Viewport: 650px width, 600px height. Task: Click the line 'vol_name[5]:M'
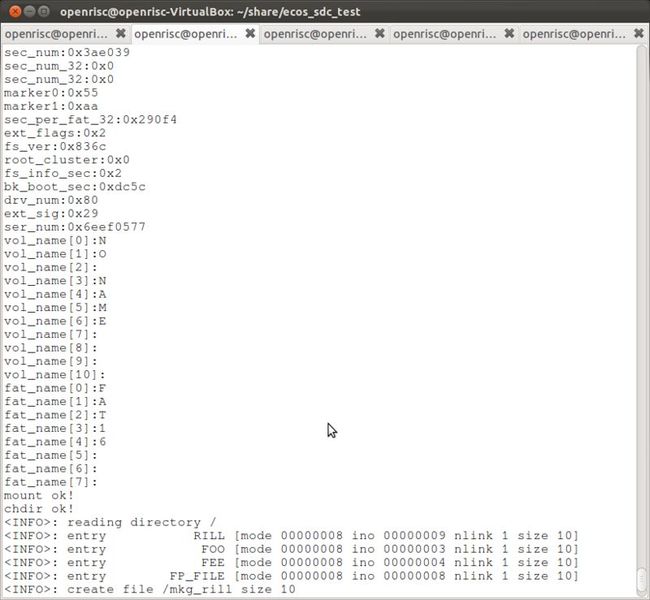(55, 307)
